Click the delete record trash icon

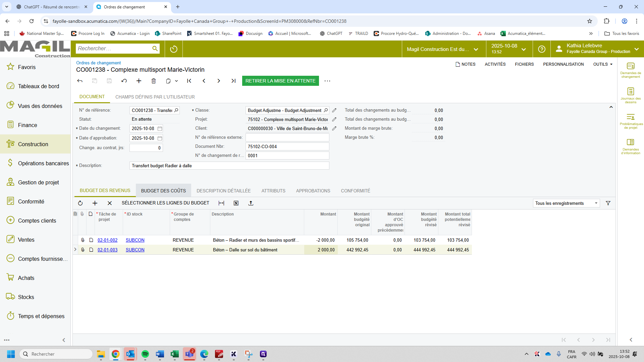click(x=154, y=81)
